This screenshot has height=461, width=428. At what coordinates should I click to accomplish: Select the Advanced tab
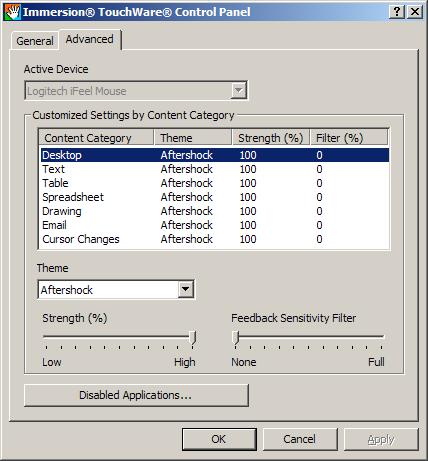[90, 39]
